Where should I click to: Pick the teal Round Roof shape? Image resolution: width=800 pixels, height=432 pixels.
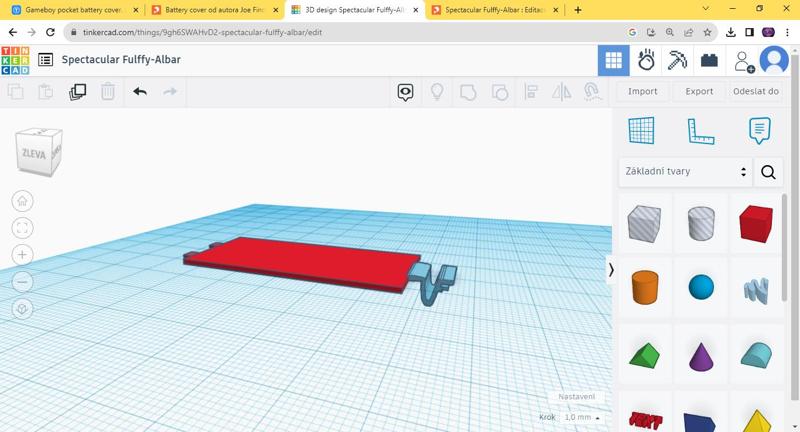[x=757, y=355]
